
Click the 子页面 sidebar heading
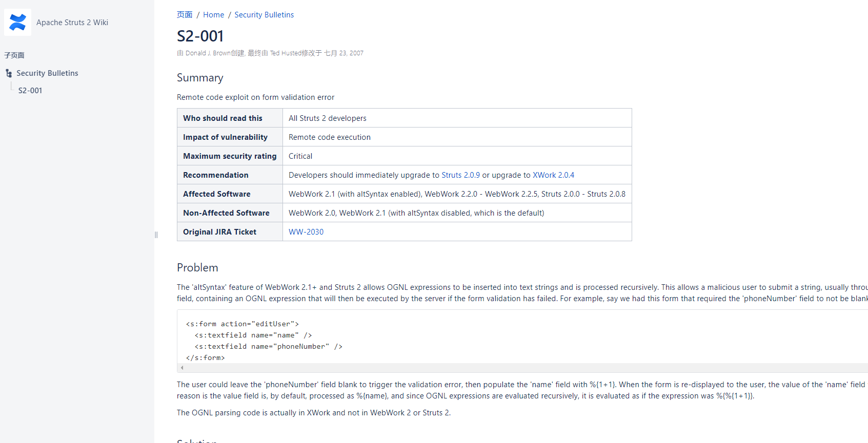pyautogui.click(x=14, y=55)
